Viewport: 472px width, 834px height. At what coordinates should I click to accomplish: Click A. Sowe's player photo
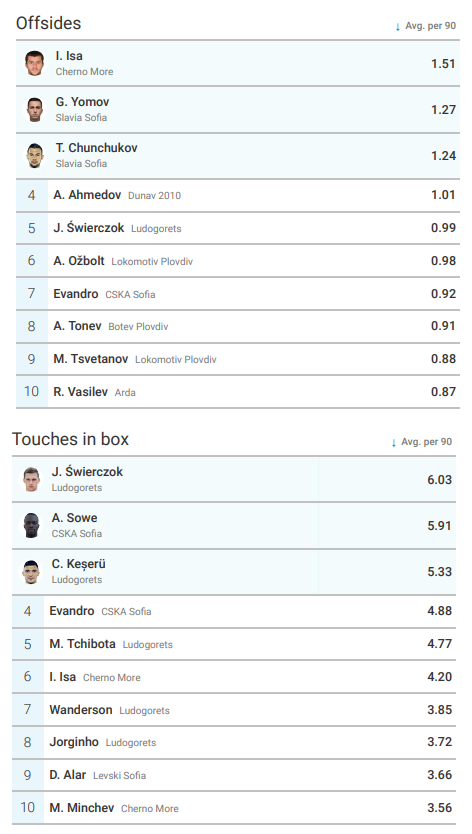coord(31,526)
